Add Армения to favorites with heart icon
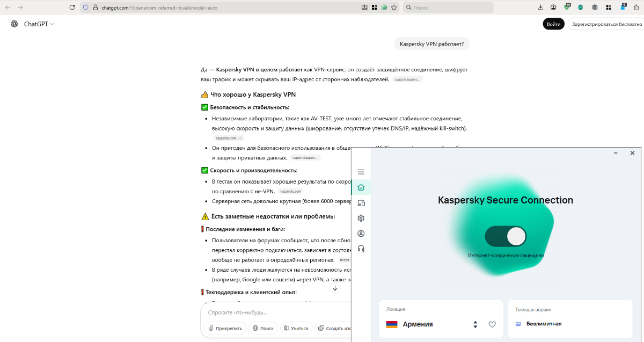Viewport: 644px width, 342px height. tap(492, 324)
